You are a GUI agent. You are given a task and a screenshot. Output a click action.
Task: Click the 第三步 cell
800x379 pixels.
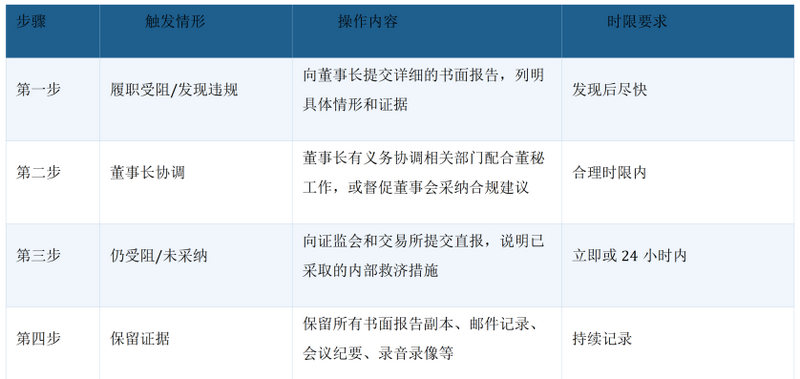click(x=53, y=265)
